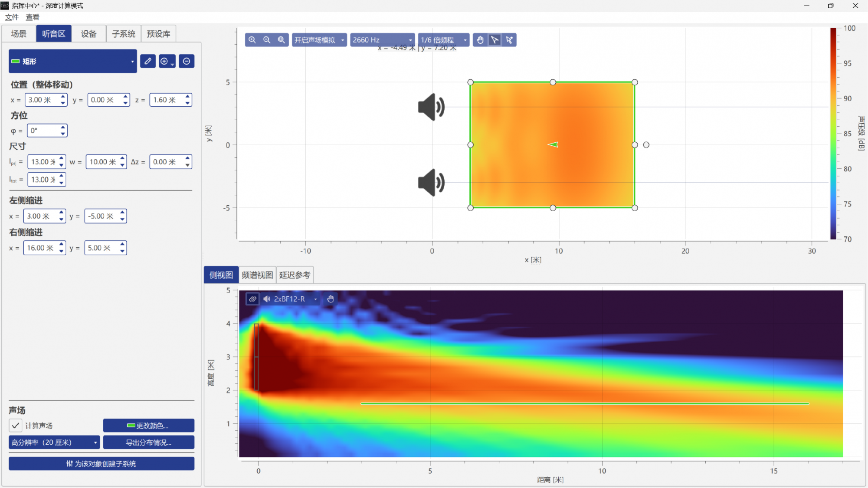Viewport: 868px width, 488px height.
Task: Click the zoom-to-fit magnifier icon
Action: pos(282,40)
